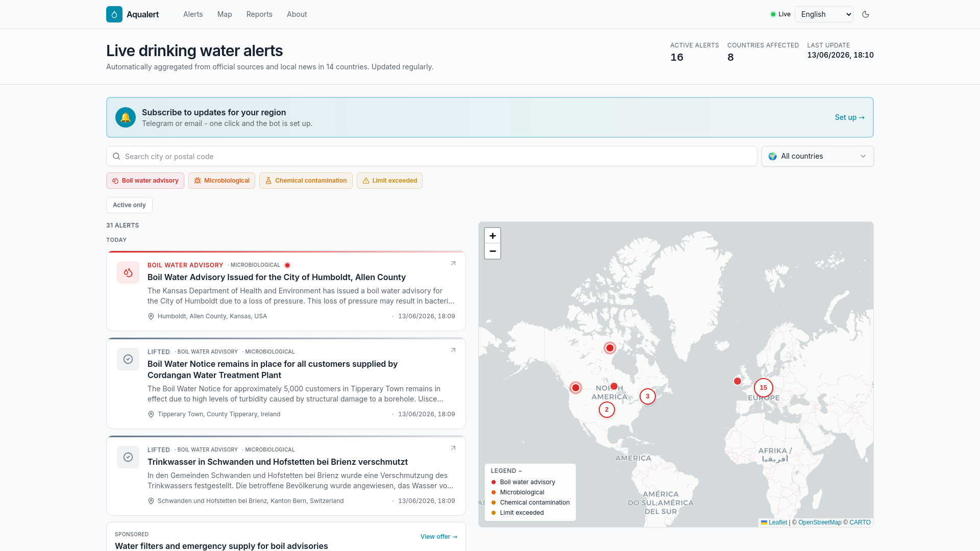Open Boil Water Advisory Humboldt alert title
The height and width of the screenshot is (551, 980).
pos(277,277)
